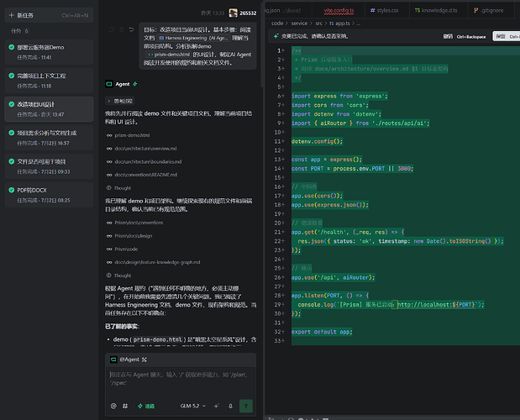Click the microphone voice input icon
Viewport: 520px width, 420px height.
[x=230, y=406]
